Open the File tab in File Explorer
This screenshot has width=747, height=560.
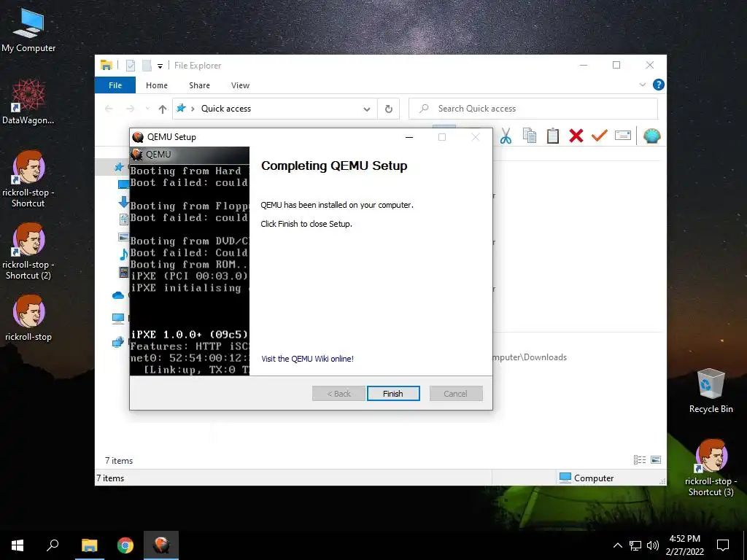click(x=115, y=85)
